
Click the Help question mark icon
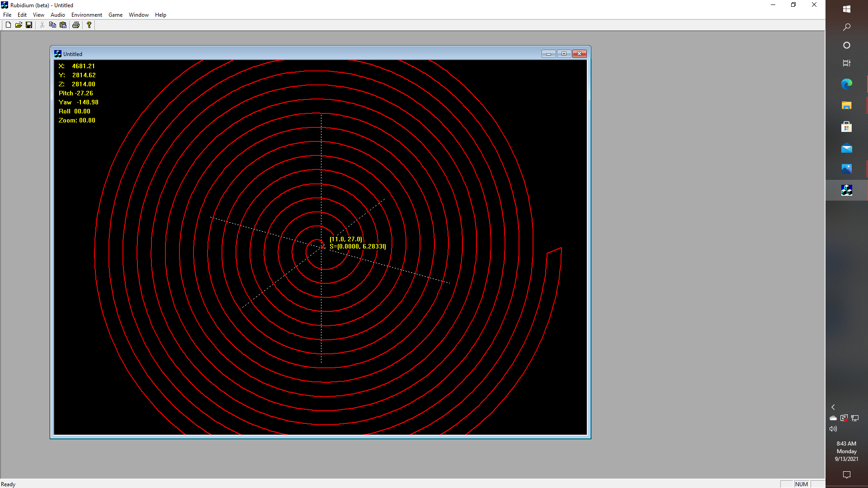click(x=89, y=25)
